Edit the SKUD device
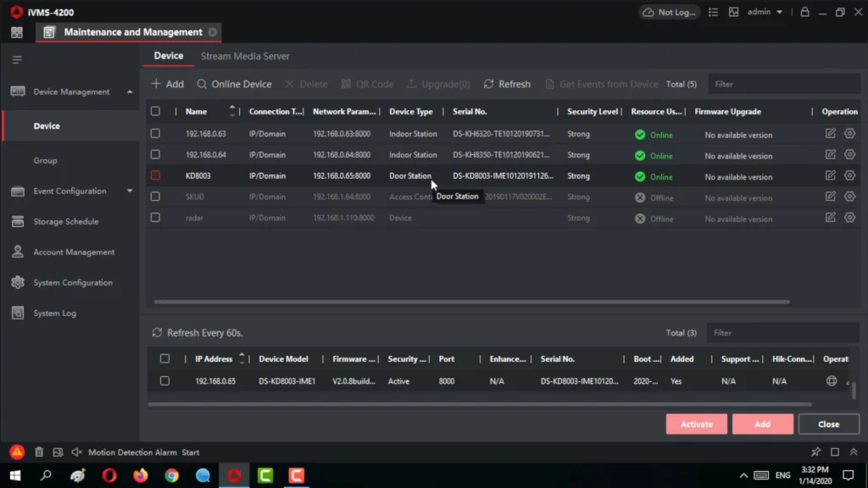The width and height of the screenshot is (868, 488). [x=831, y=197]
